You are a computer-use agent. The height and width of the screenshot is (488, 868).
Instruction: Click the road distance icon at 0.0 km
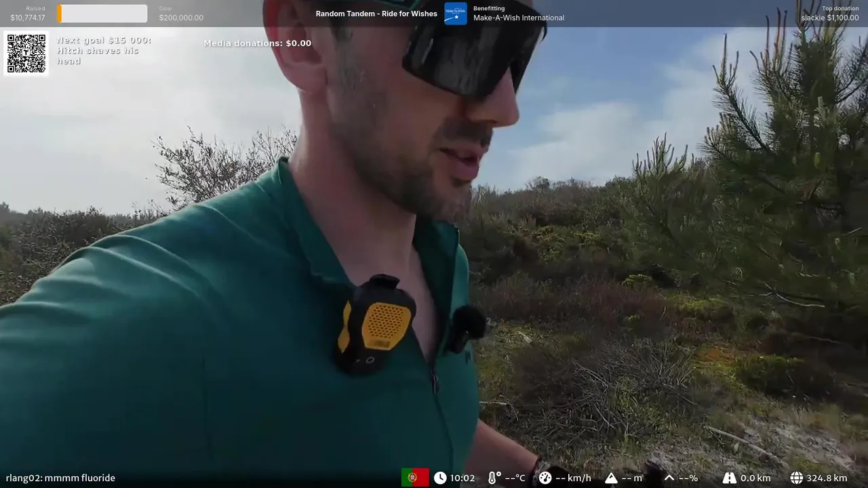pyautogui.click(x=730, y=478)
